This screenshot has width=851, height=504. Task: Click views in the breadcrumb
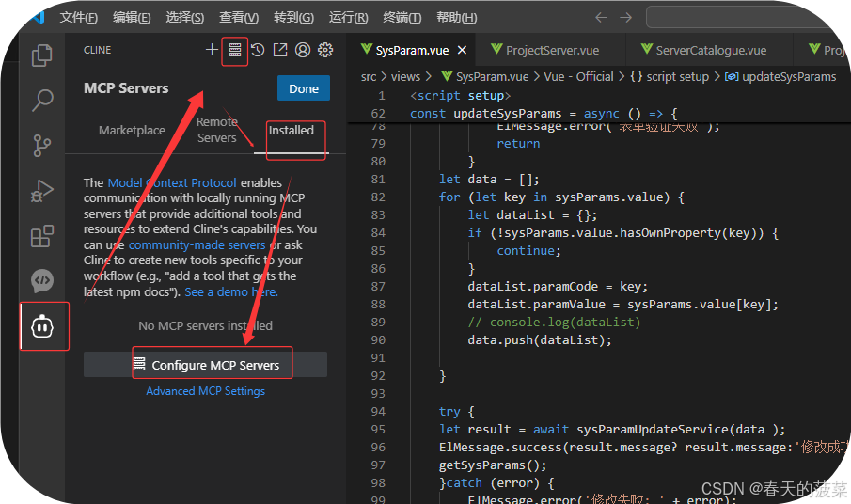[405, 77]
